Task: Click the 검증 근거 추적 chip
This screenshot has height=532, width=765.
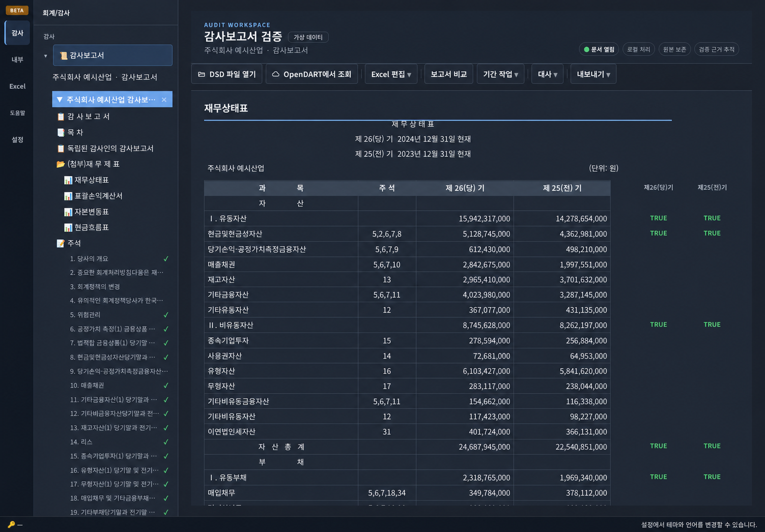Action: coord(717,49)
